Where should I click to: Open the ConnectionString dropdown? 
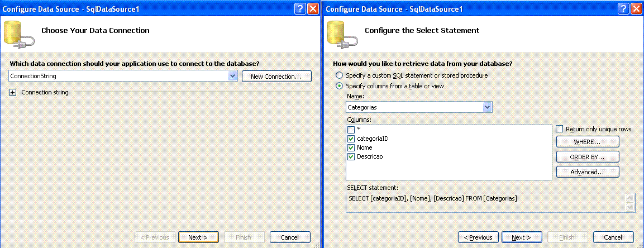tap(232, 76)
